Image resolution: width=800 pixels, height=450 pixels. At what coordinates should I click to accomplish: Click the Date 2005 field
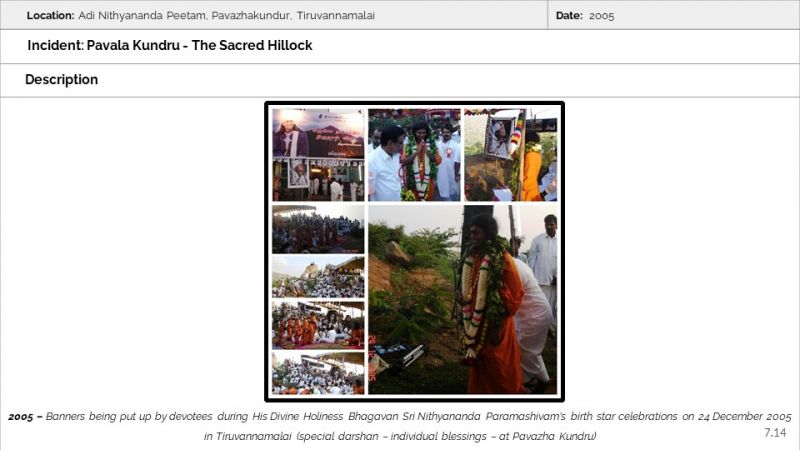tap(585, 15)
